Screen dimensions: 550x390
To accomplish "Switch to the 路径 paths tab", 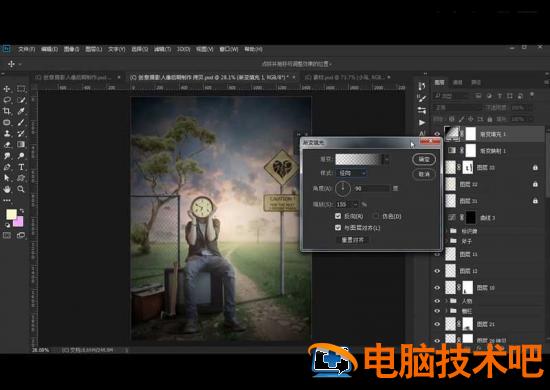I will tap(476, 82).
